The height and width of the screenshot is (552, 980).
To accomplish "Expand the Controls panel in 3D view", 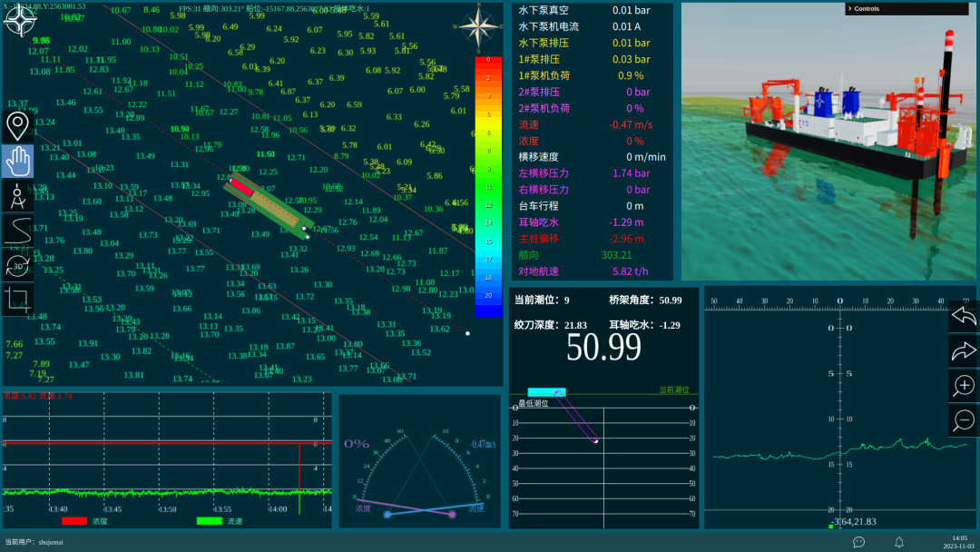I will 906,9.
